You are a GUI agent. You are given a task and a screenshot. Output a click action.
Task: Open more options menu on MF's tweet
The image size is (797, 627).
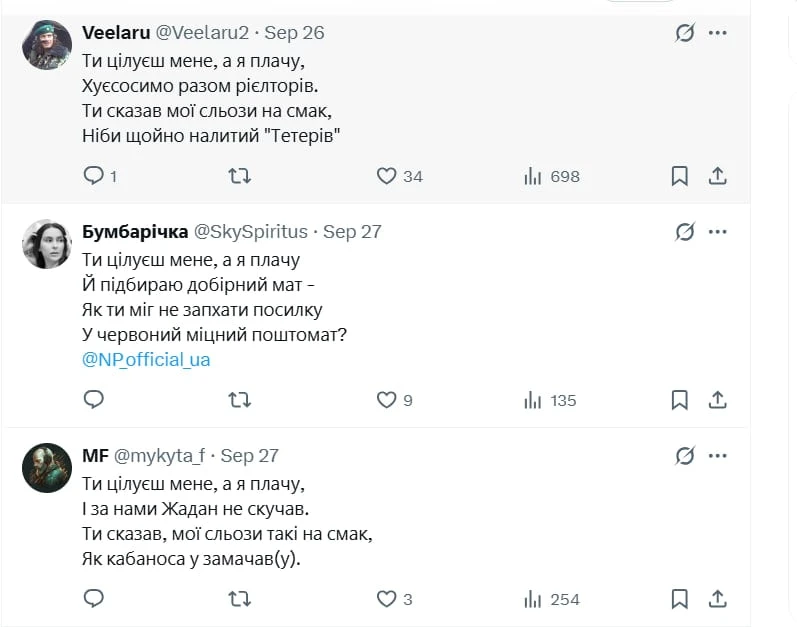click(x=717, y=456)
